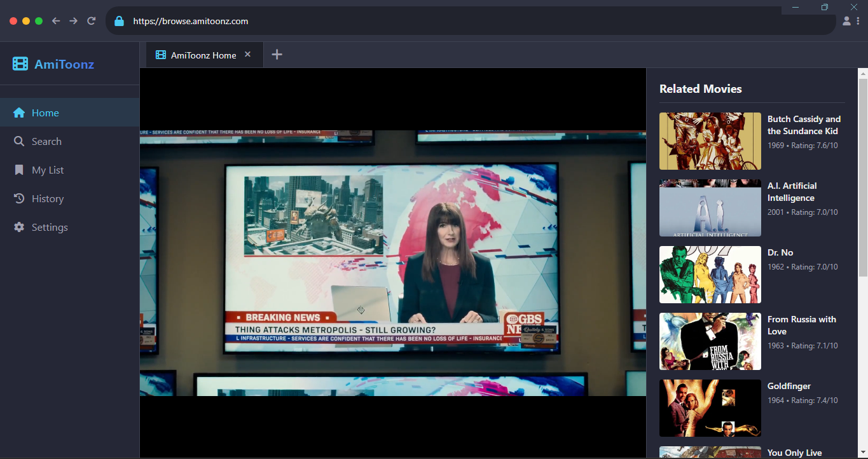This screenshot has height=459, width=868.
Task: Go back with the browser back arrow
Action: tap(56, 21)
